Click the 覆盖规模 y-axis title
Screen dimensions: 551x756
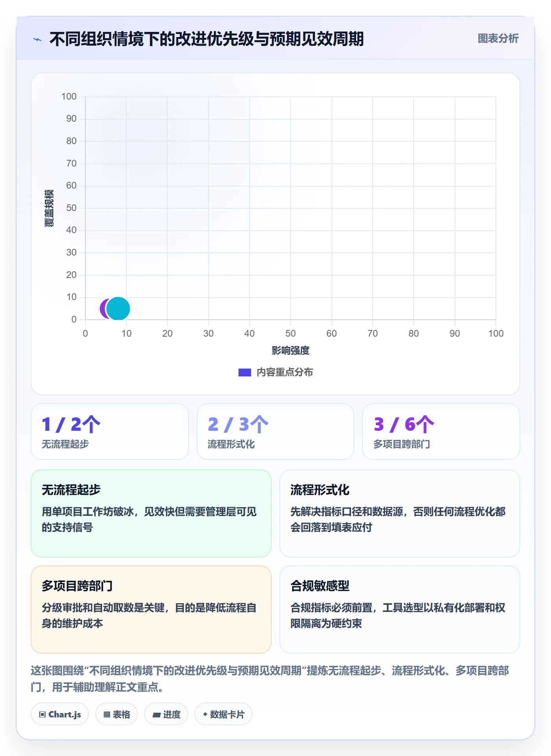pos(49,208)
